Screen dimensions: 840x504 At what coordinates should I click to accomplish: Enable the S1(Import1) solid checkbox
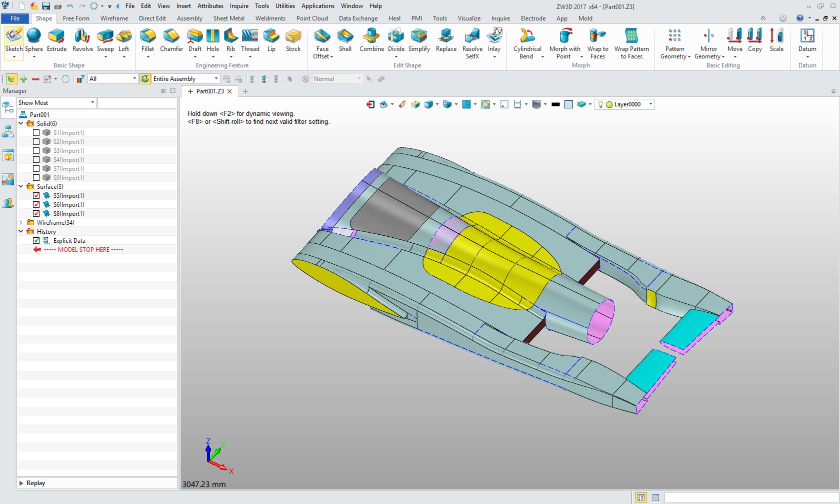pos(36,133)
